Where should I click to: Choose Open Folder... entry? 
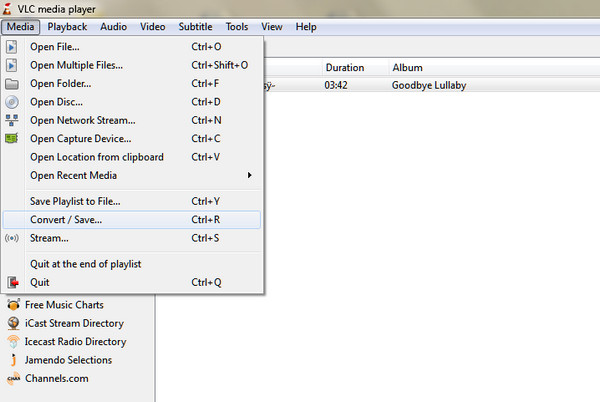pos(132,84)
